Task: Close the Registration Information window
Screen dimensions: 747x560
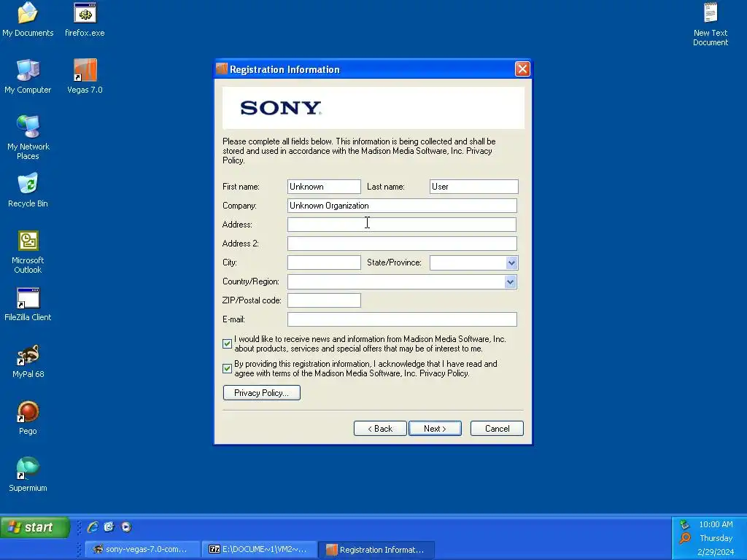Action: click(x=522, y=69)
